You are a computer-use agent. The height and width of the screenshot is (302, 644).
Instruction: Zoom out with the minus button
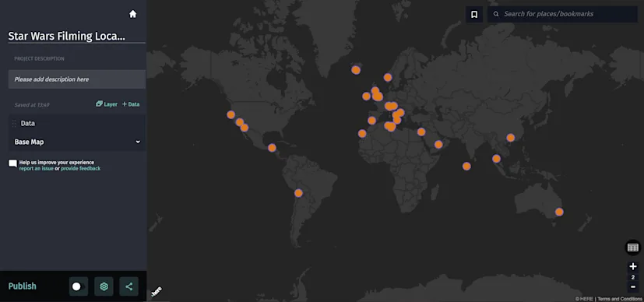(x=633, y=286)
